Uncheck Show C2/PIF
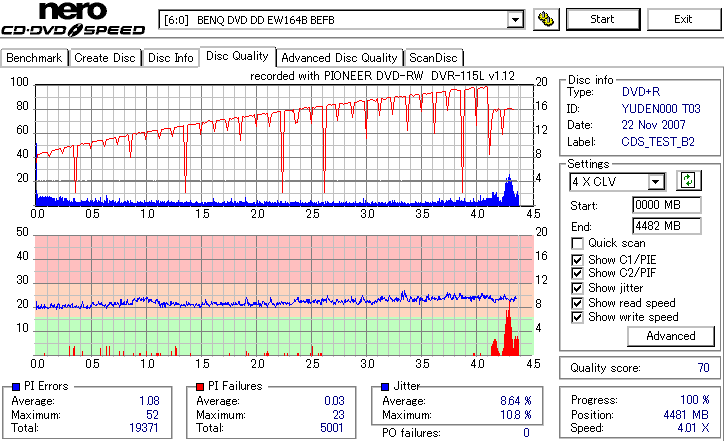This screenshot has width=724, height=441. click(577, 273)
